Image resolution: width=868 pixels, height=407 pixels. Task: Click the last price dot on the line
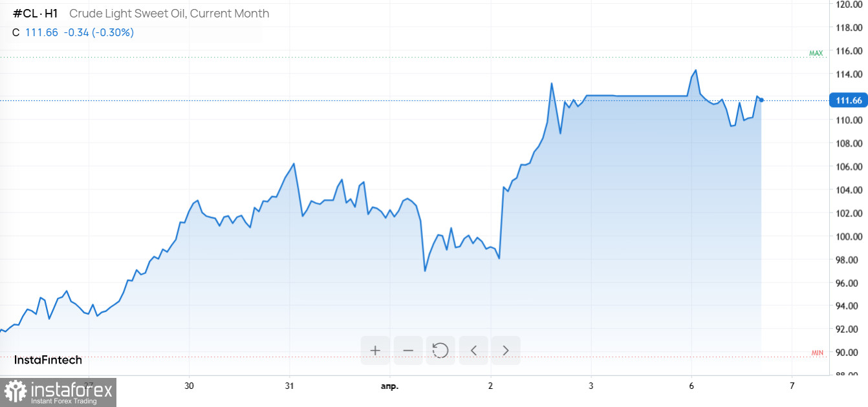[761, 100]
